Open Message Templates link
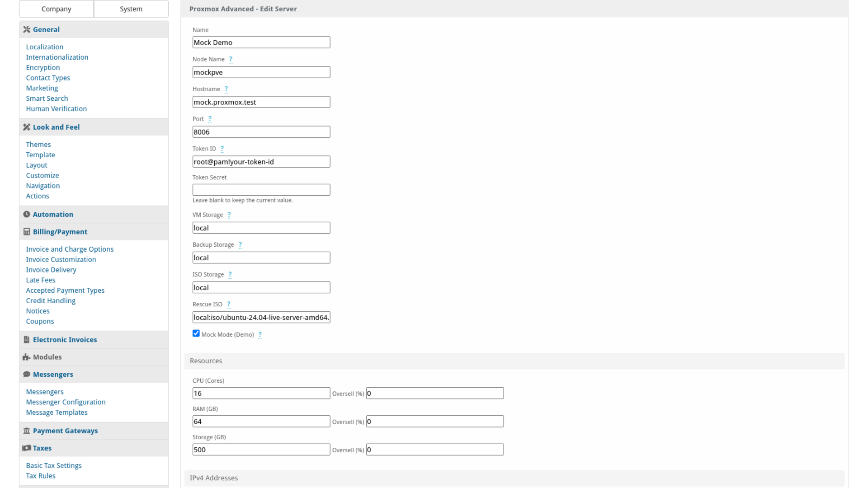 [57, 413]
